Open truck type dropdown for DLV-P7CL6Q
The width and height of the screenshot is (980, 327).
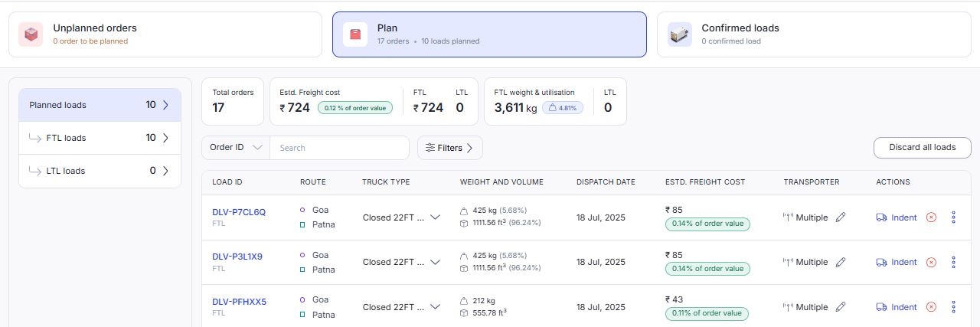point(435,217)
